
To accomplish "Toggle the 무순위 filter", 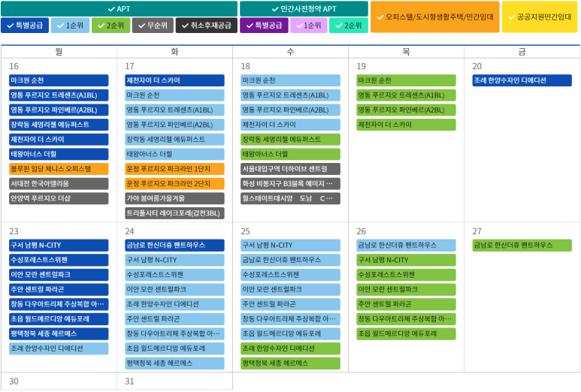I will click(x=153, y=26).
